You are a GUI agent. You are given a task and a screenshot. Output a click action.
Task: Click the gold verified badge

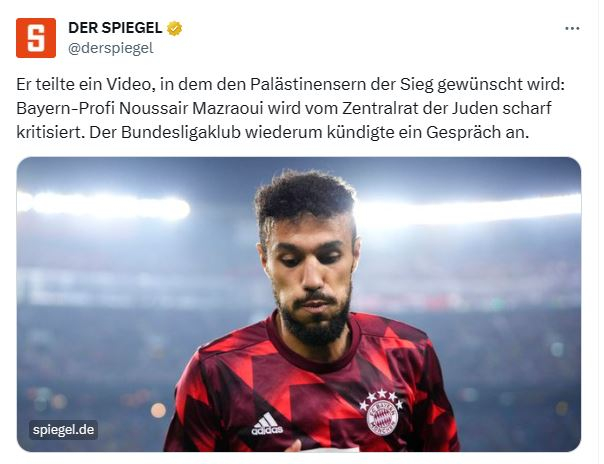174,28
